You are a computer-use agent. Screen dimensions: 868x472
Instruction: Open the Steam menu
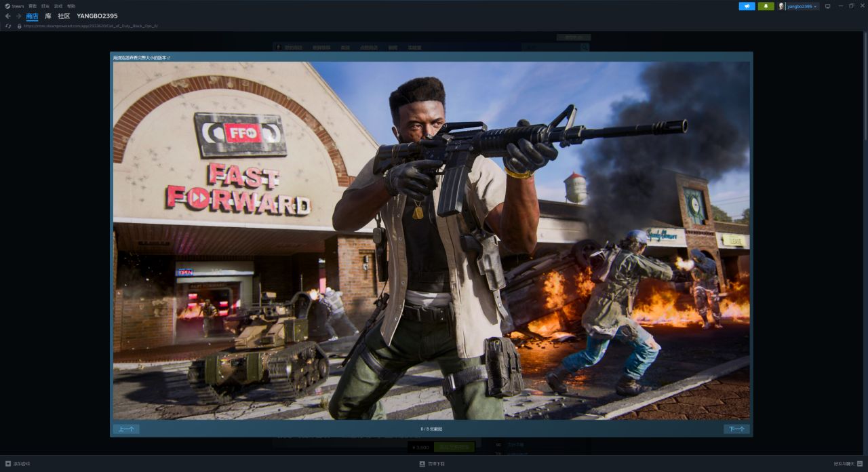pyautogui.click(x=14, y=5)
